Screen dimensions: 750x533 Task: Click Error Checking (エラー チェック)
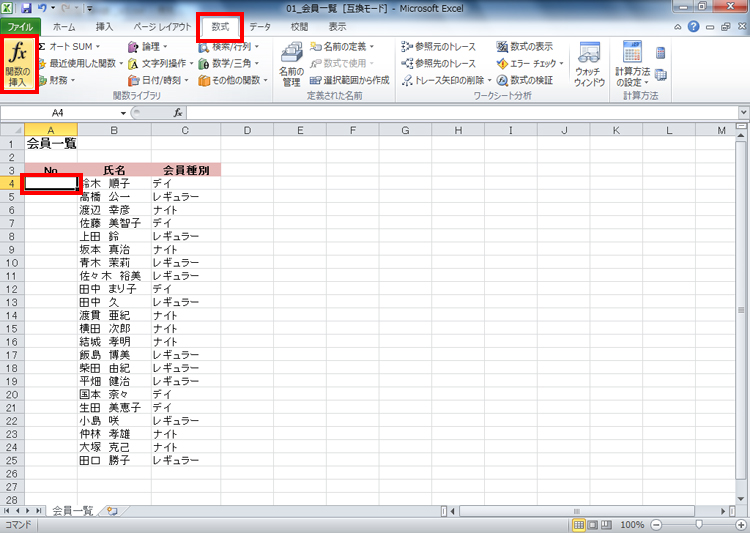point(530,63)
